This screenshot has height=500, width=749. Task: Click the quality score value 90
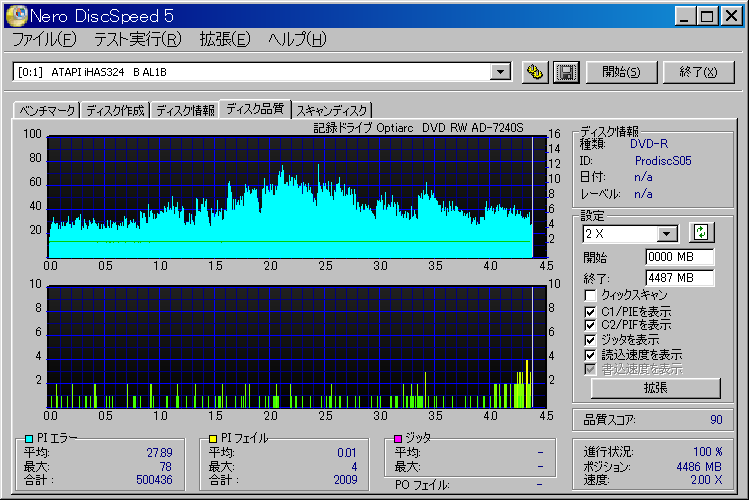coord(716,420)
